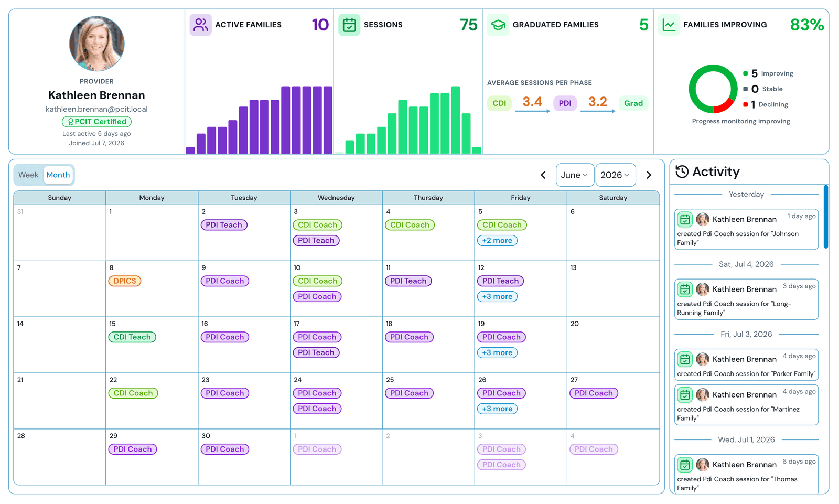Click the Activity history clock icon
The image size is (839, 504).
click(x=682, y=171)
